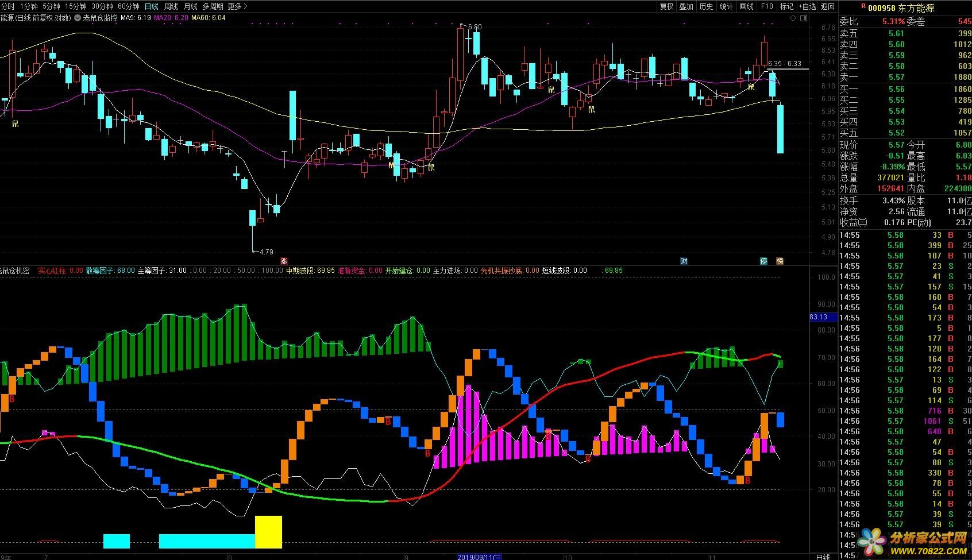Click the MA60: 6.04 label
The width and height of the screenshot is (972, 560).
tap(209, 18)
